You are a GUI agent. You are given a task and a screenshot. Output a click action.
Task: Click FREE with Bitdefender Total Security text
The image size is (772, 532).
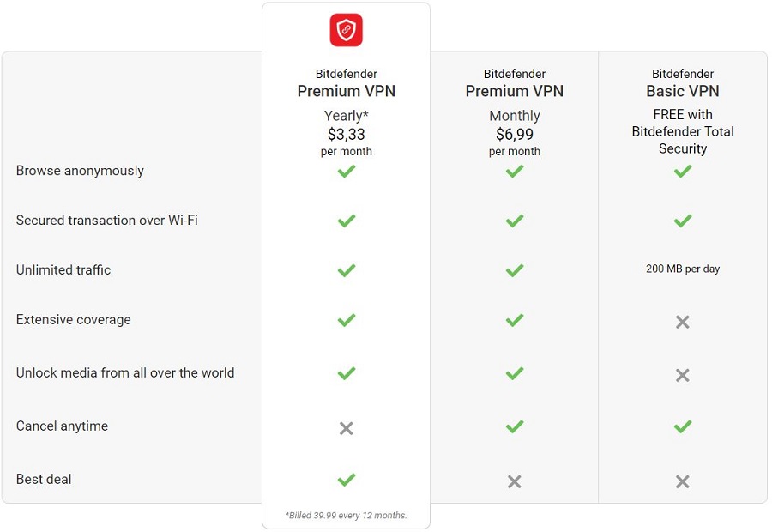click(x=683, y=131)
